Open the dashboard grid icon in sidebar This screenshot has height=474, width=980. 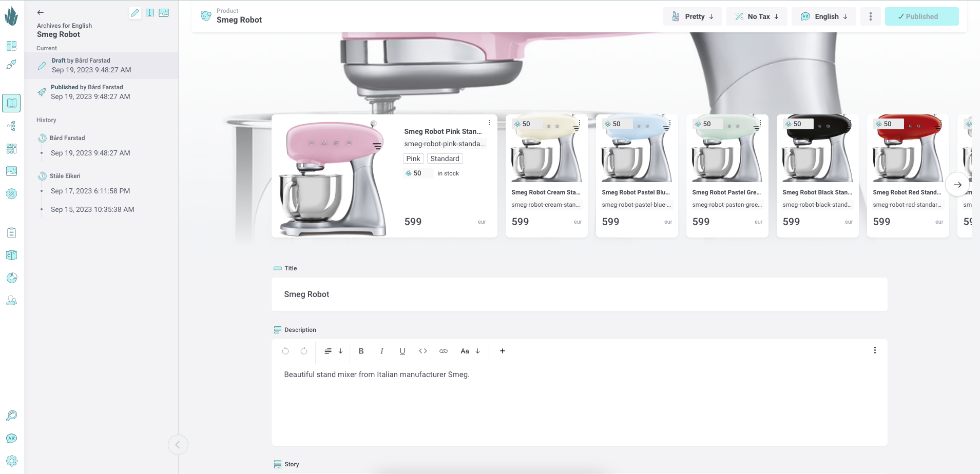12,46
